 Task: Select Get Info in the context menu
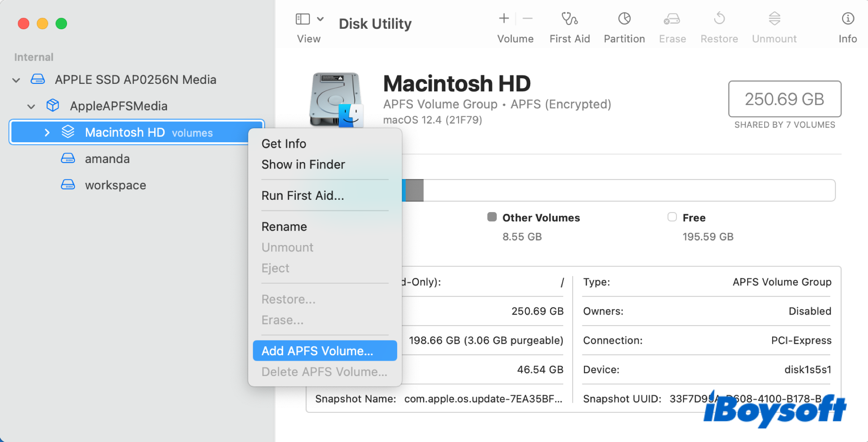click(284, 144)
